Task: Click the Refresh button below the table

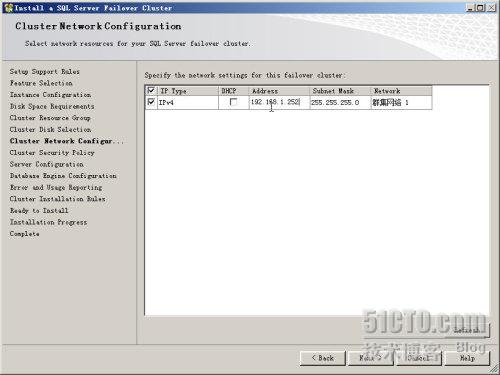Action: pos(467,330)
